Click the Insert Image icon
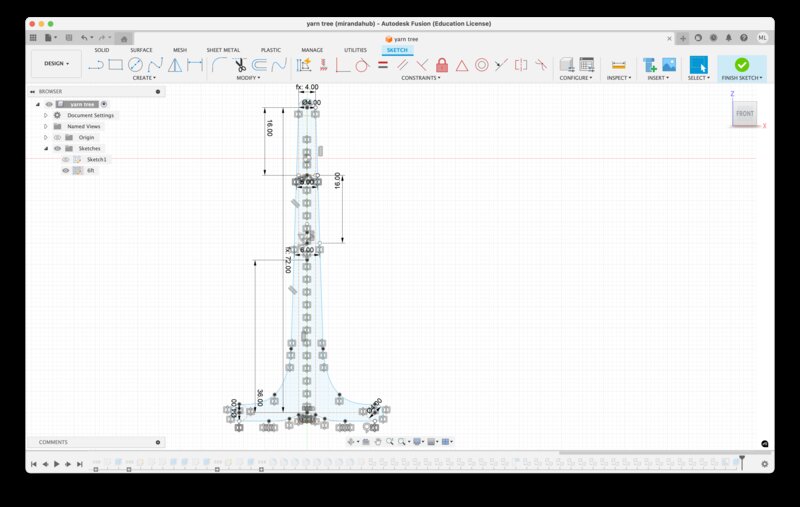Image resolution: width=800 pixels, height=507 pixels. click(669, 65)
